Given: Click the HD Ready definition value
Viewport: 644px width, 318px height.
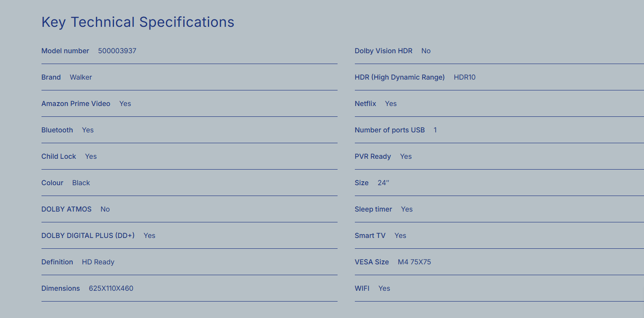Looking at the screenshot, I should pos(98,262).
